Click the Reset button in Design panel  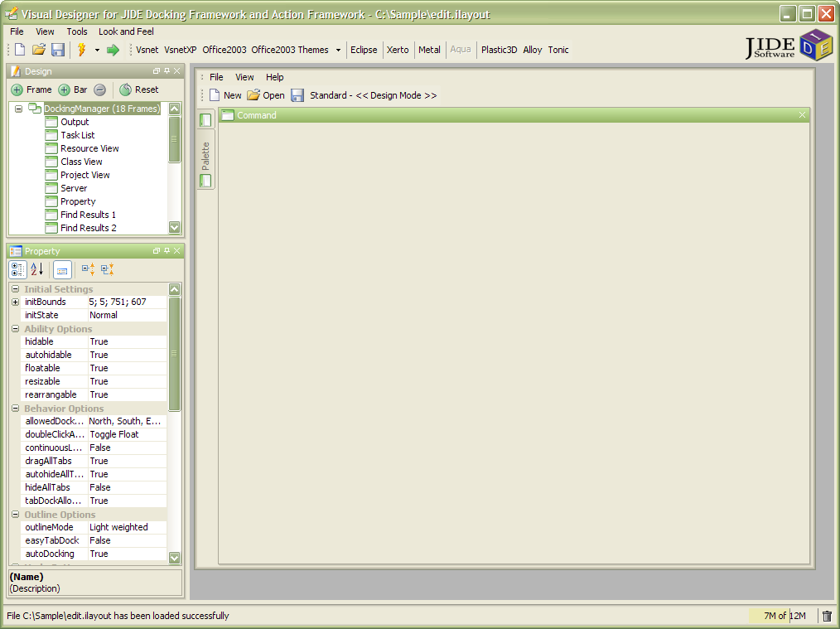click(139, 90)
